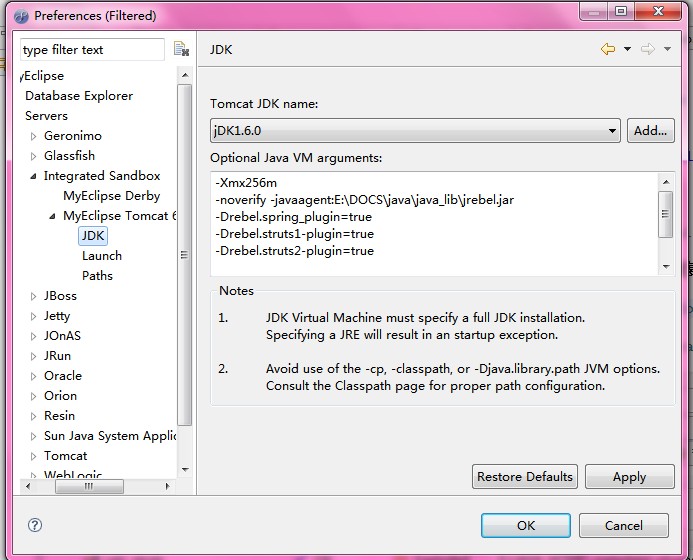
Task: Click the tree vertical scrollbar thumb
Action: pyautogui.click(x=185, y=255)
